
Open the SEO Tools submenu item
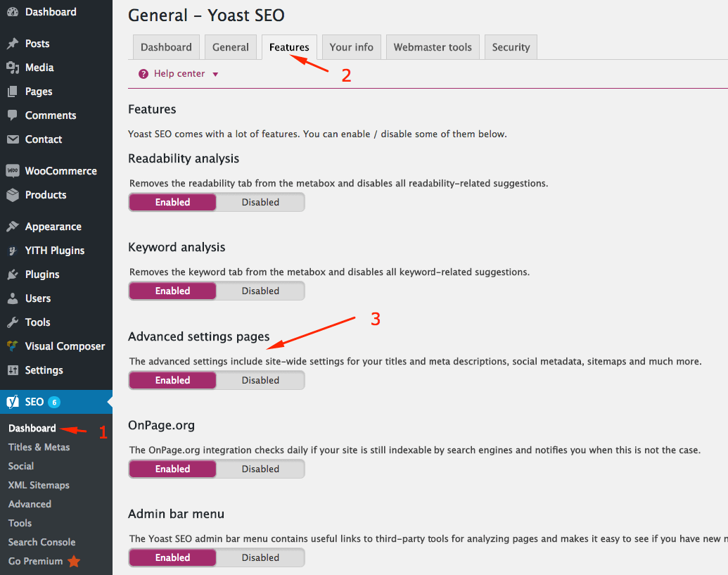click(x=20, y=524)
